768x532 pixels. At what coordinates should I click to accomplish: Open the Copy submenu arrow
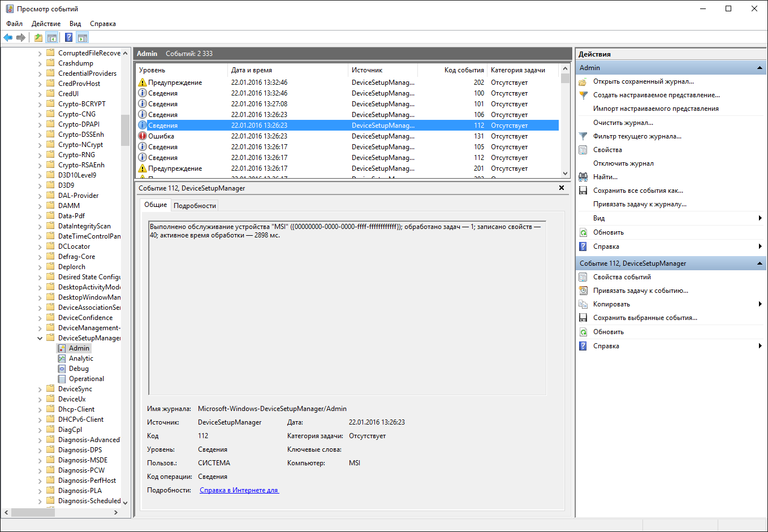tap(760, 304)
